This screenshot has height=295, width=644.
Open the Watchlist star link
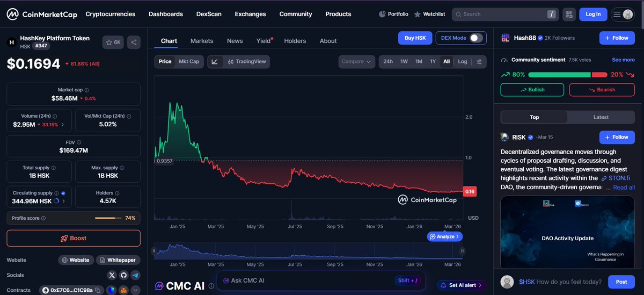(x=429, y=14)
